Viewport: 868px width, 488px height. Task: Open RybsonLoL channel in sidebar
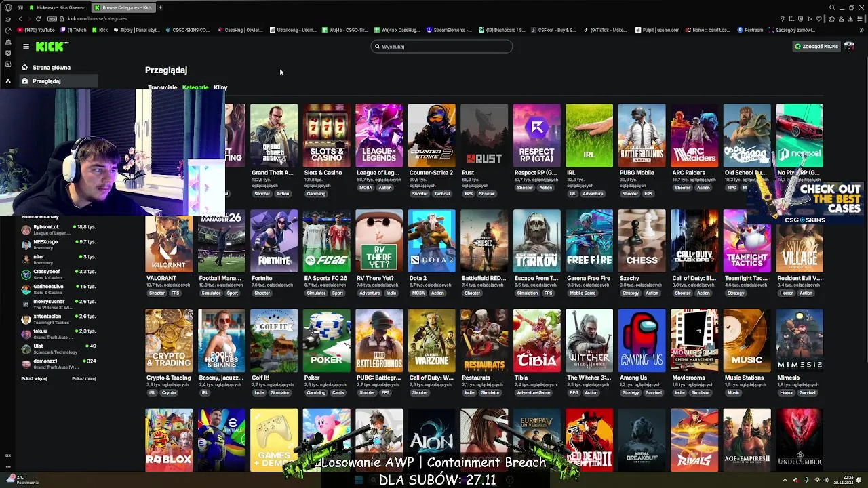click(x=59, y=229)
